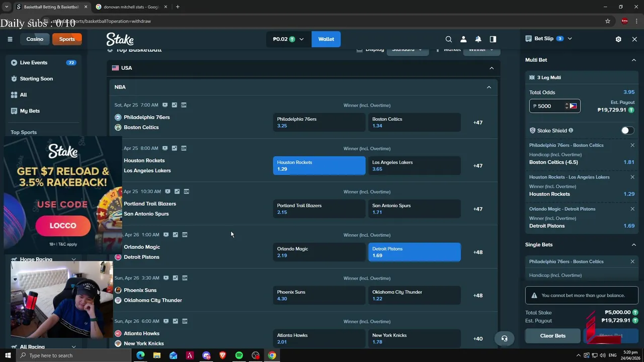Open Phoenix Suns team name link
644x362 pixels.
click(140, 290)
